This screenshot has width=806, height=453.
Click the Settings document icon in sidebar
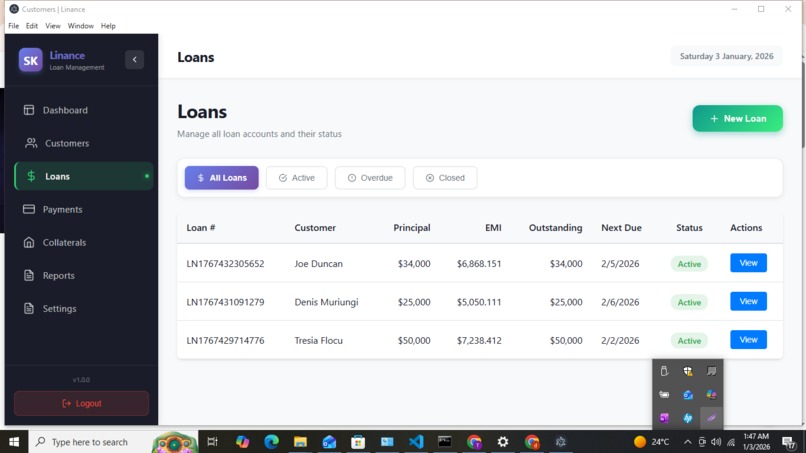pyautogui.click(x=29, y=309)
